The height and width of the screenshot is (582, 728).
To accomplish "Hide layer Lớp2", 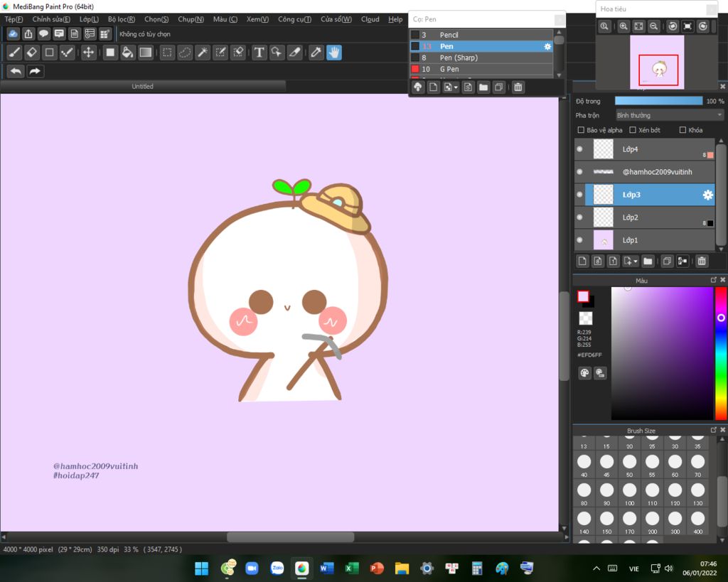I will tap(579, 217).
